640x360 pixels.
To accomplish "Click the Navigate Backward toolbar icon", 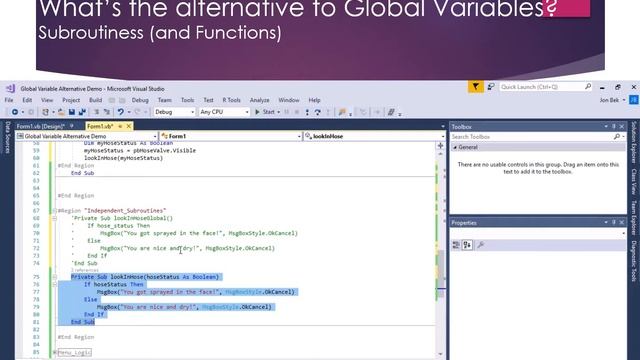I will tap(15, 112).
